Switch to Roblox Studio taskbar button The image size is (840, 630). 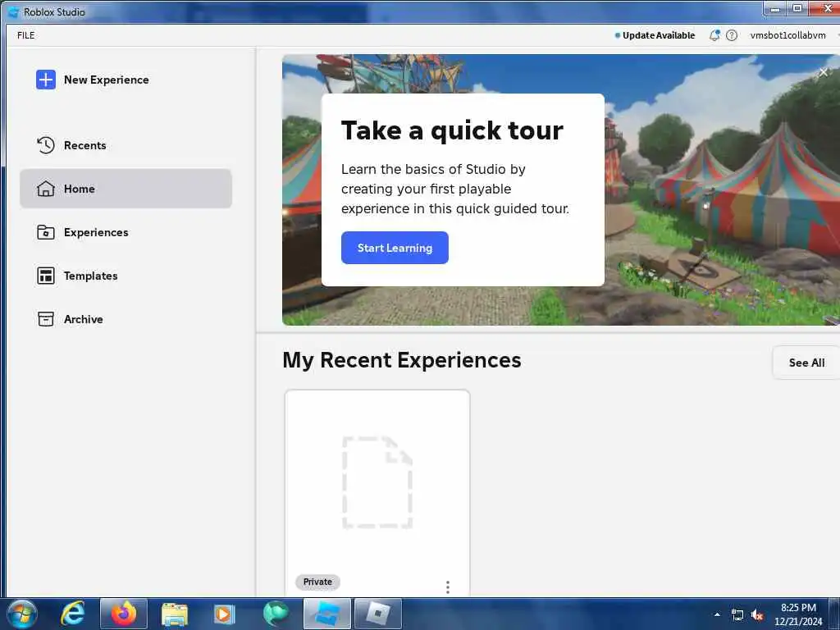326,614
